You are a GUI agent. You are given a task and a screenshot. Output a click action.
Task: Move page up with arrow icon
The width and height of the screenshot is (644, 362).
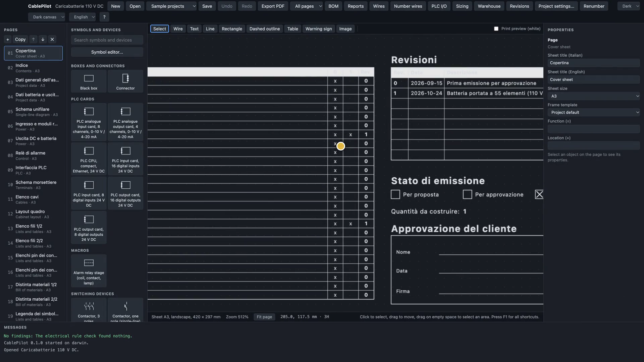point(33,40)
